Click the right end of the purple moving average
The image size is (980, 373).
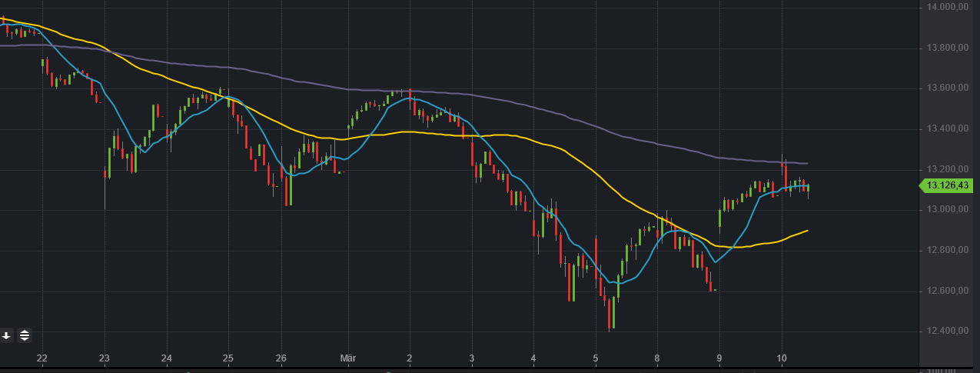(807, 163)
